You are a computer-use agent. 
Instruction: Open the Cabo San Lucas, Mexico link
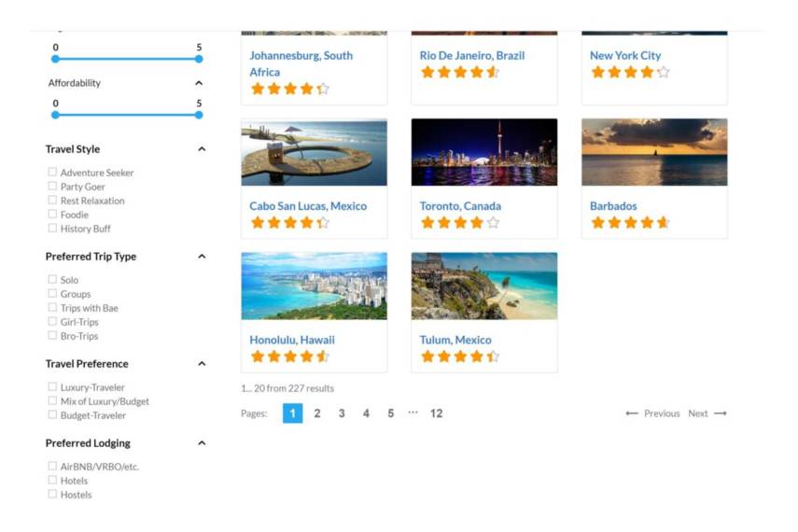308,206
